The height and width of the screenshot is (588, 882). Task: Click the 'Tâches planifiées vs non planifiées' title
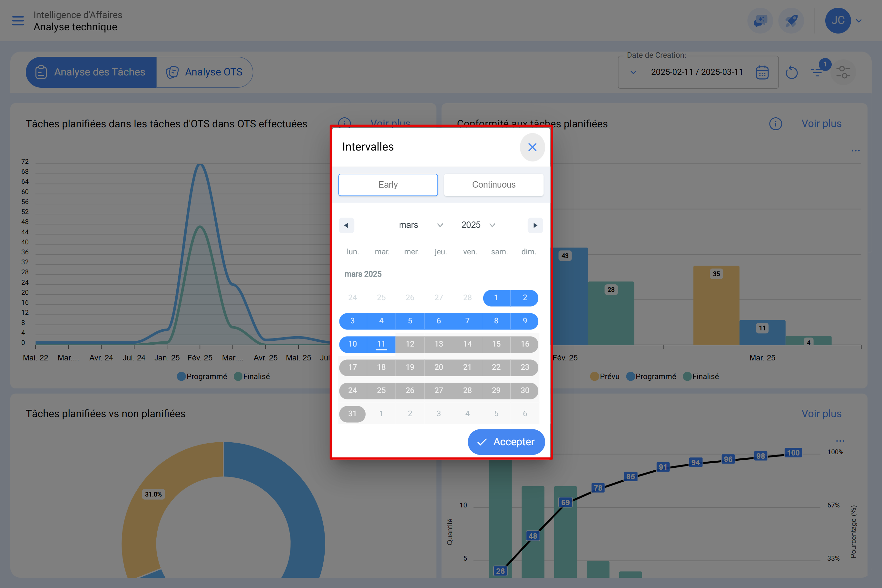[105, 414]
